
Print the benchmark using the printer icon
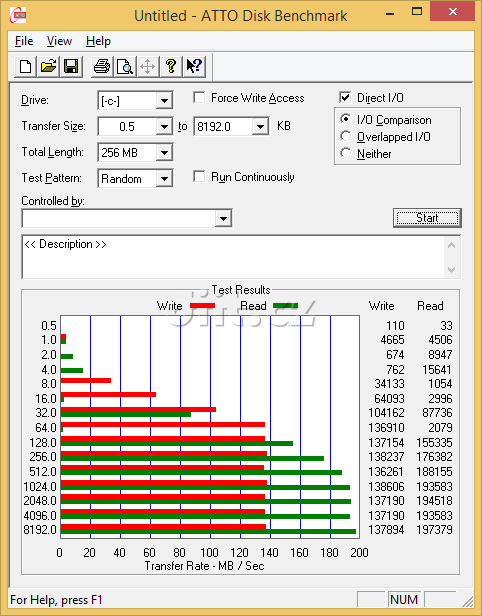(x=102, y=66)
